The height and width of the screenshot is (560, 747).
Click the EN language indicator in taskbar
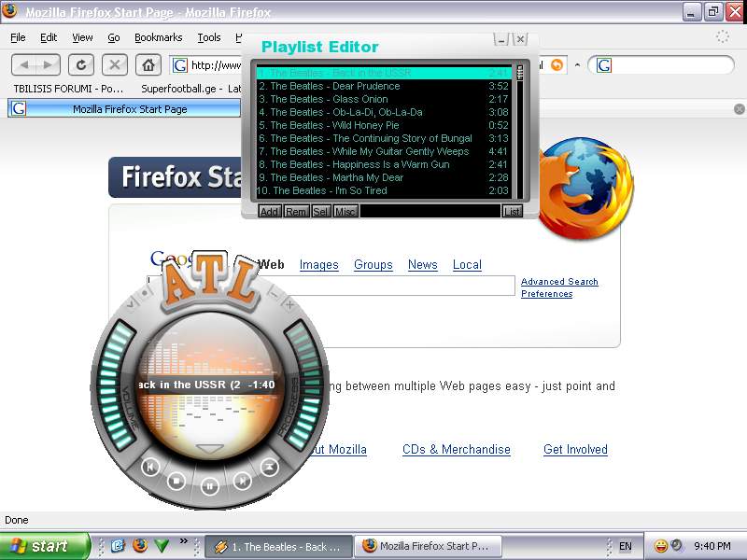tap(625, 546)
